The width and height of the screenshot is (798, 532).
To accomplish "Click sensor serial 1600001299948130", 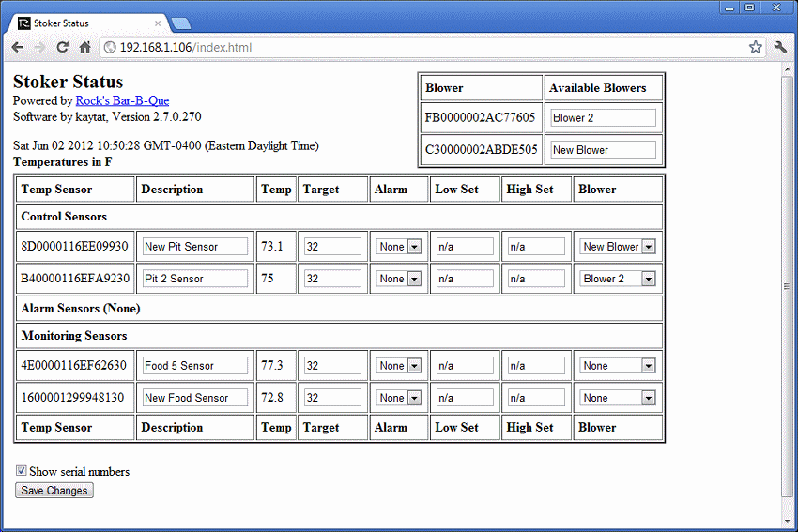I will point(72,398).
